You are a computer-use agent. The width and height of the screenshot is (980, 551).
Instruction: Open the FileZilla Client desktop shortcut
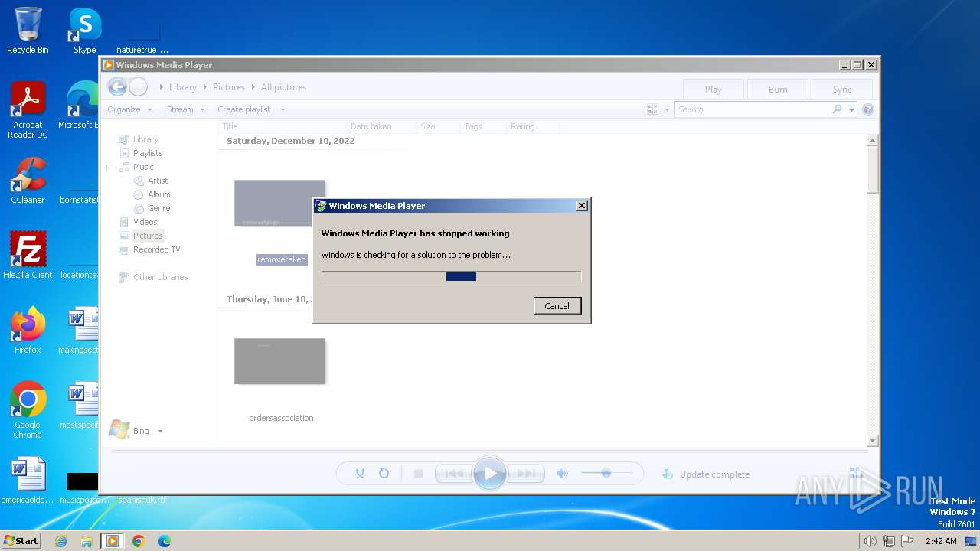coord(28,256)
